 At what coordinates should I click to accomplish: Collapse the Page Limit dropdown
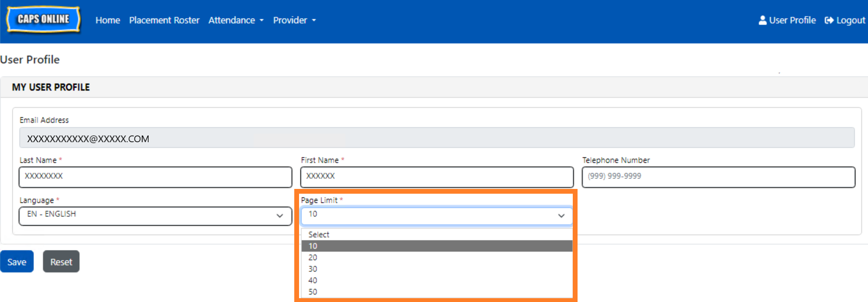tap(436, 216)
